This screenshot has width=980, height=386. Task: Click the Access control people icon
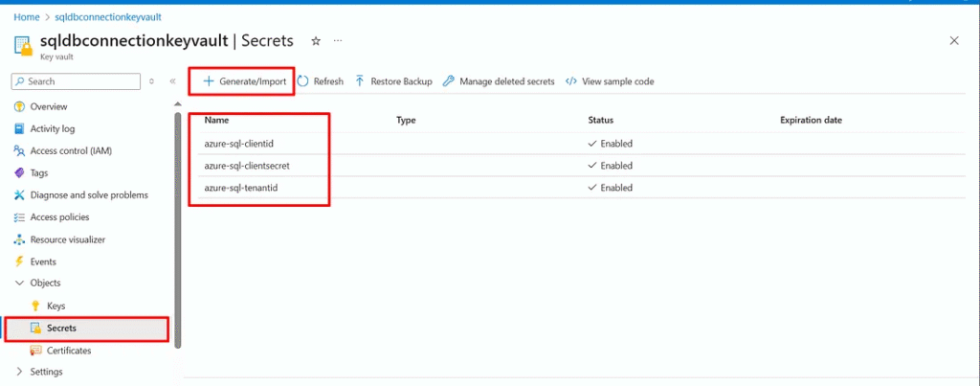pos(19,150)
